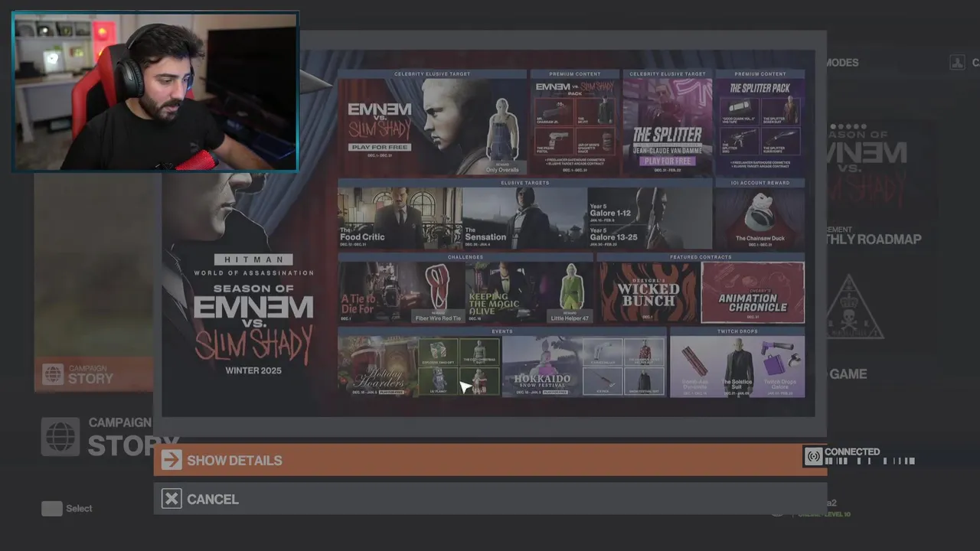The image size is (980, 551).
Task: Click the IOI Account Reward header
Action: pos(759,183)
